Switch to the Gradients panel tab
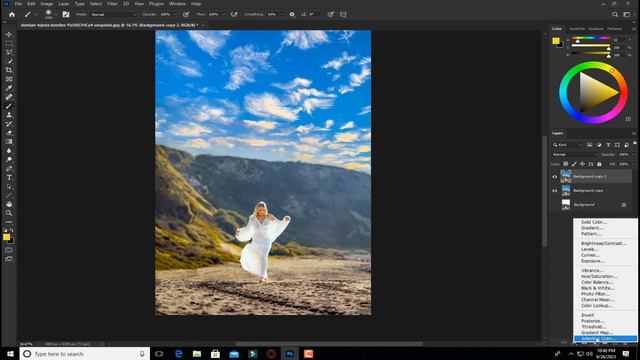640x360 pixels. 596,29
